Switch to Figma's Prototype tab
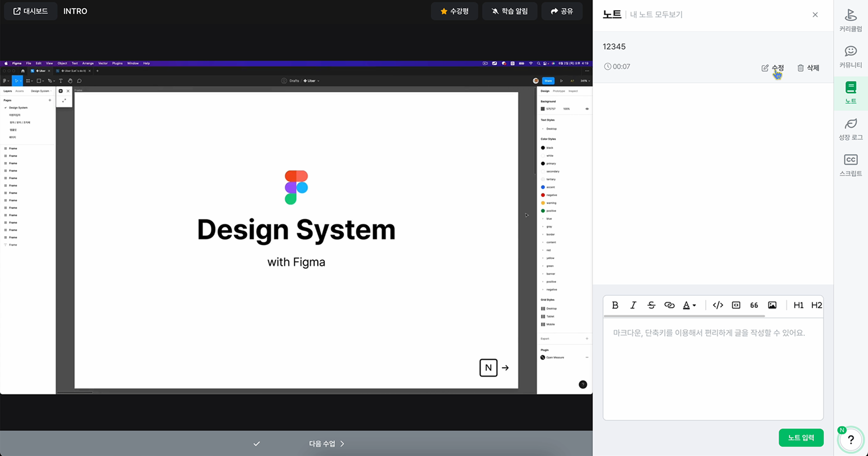 click(559, 91)
